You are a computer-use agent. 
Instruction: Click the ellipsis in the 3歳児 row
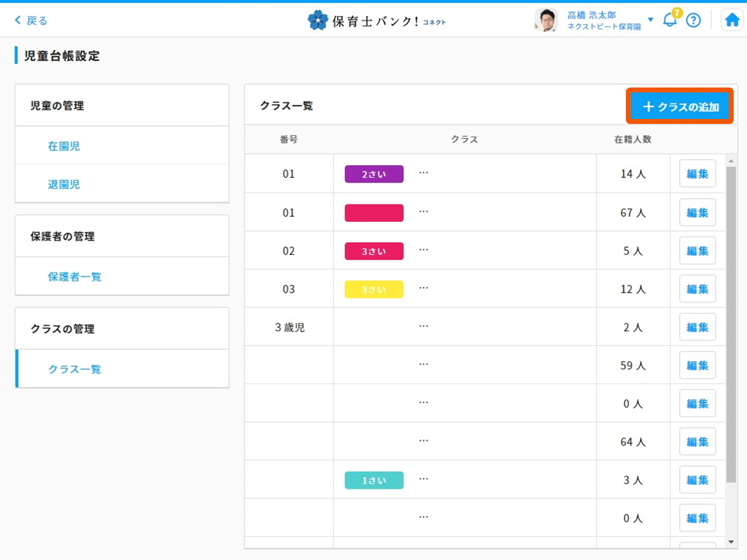coord(424,326)
